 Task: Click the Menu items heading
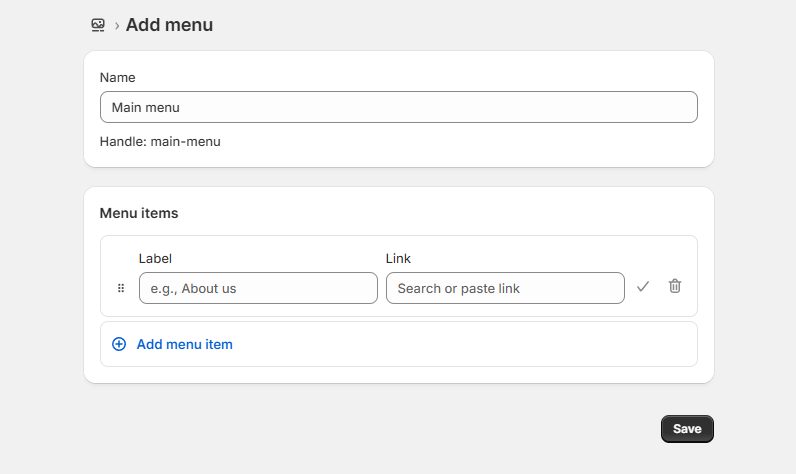tap(139, 213)
